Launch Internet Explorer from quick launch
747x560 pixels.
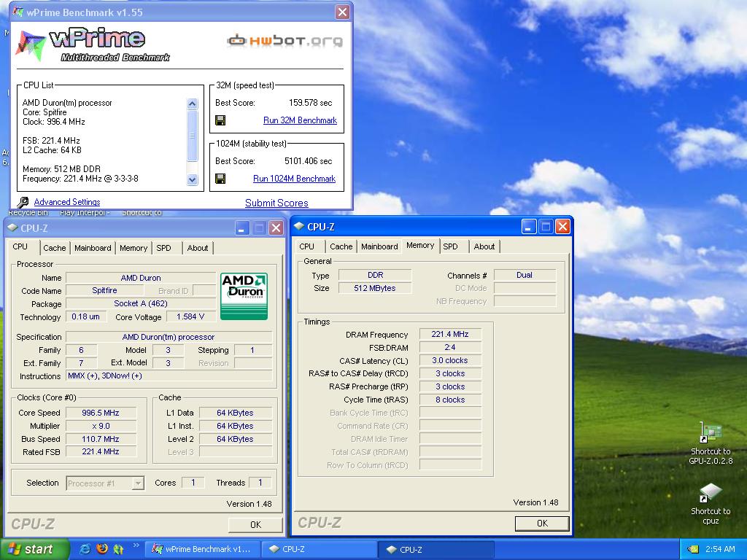(x=85, y=549)
